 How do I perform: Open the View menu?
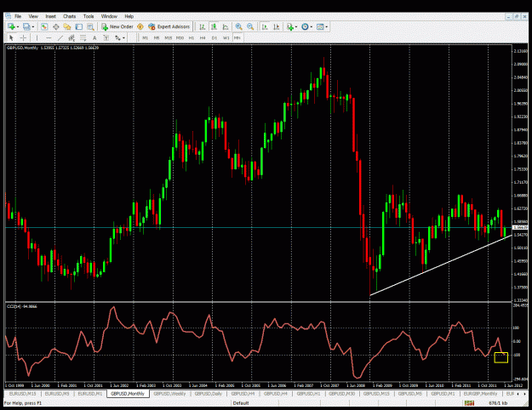[33, 16]
